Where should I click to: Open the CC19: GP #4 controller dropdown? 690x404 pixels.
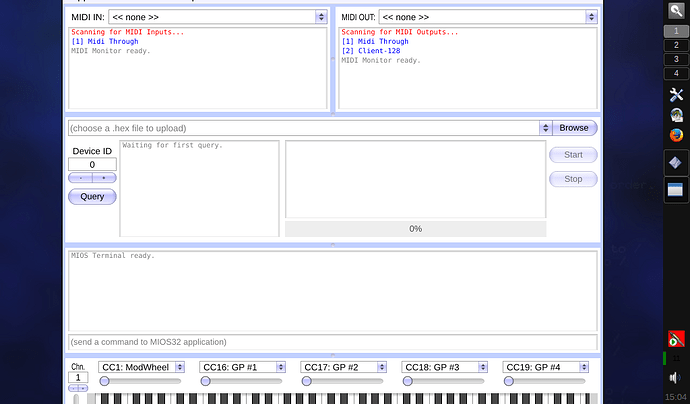pos(546,367)
